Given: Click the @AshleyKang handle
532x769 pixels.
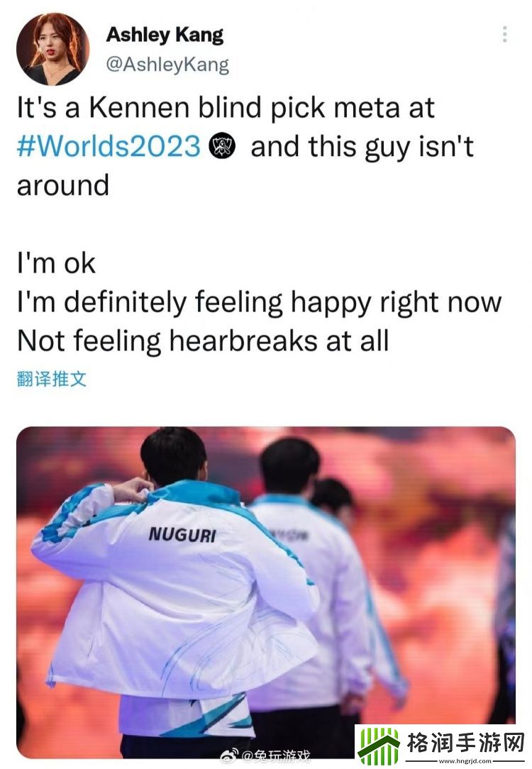Looking at the screenshot, I should (x=167, y=65).
